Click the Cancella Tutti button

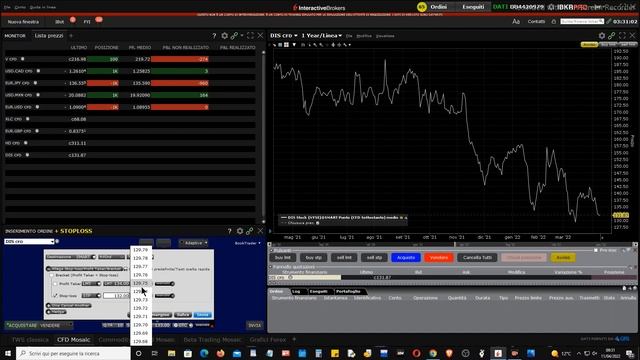(x=477, y=258)
